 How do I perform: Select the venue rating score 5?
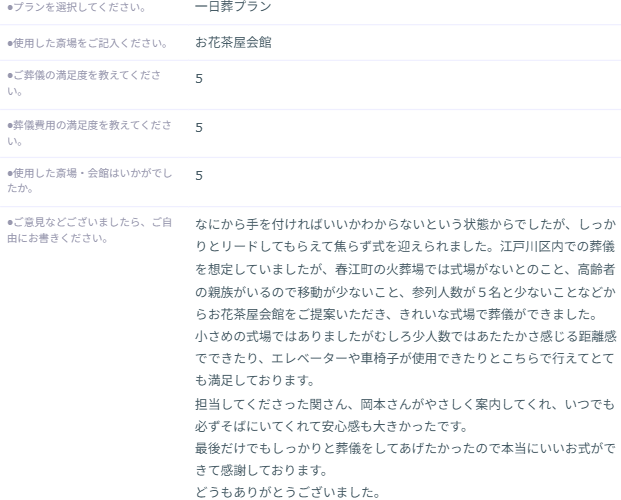pos(199,175)
